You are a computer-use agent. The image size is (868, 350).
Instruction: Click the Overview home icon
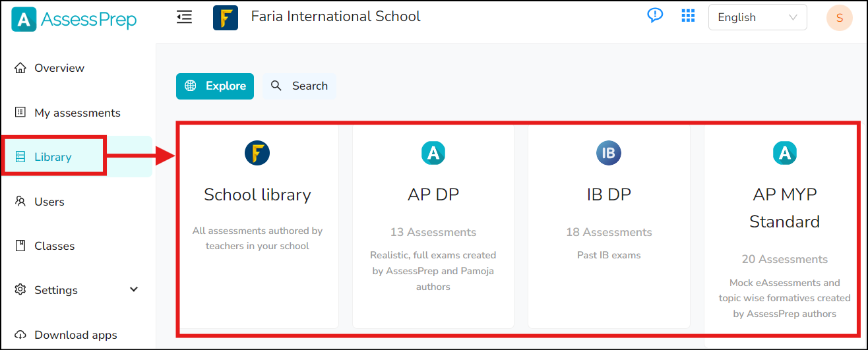tap(20, 68)
